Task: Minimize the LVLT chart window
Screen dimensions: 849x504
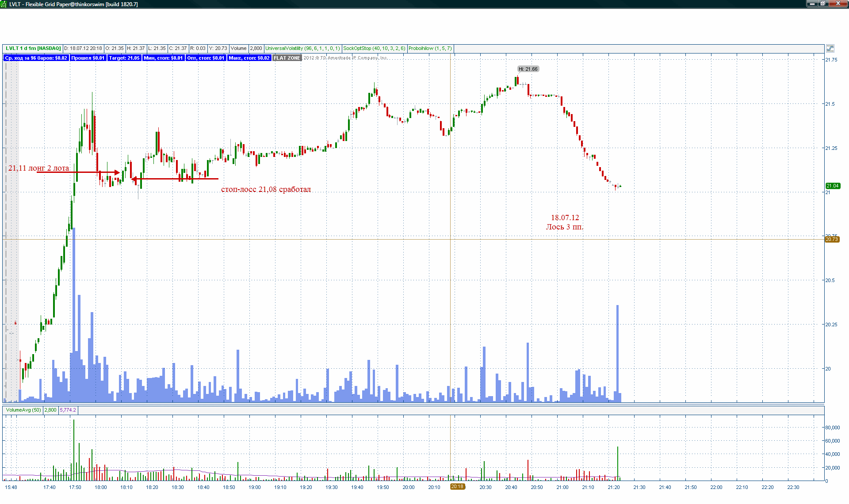Action: coord(812,4)
